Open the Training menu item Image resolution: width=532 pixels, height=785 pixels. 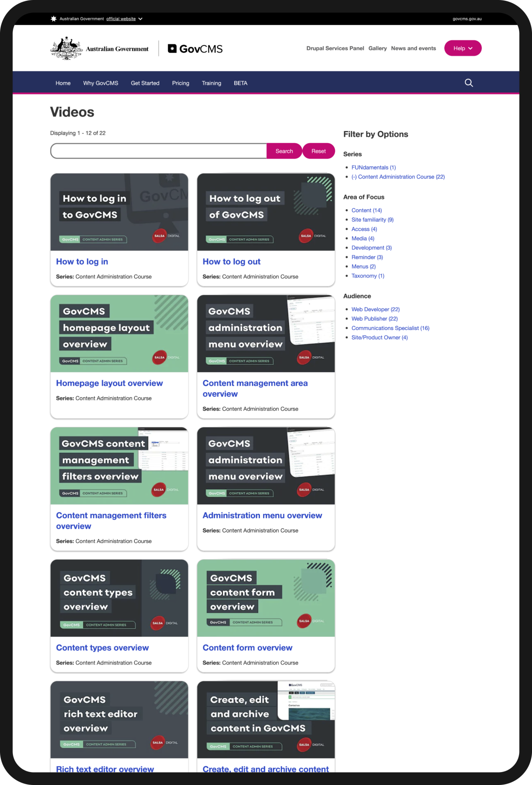[x=212, y=83]
